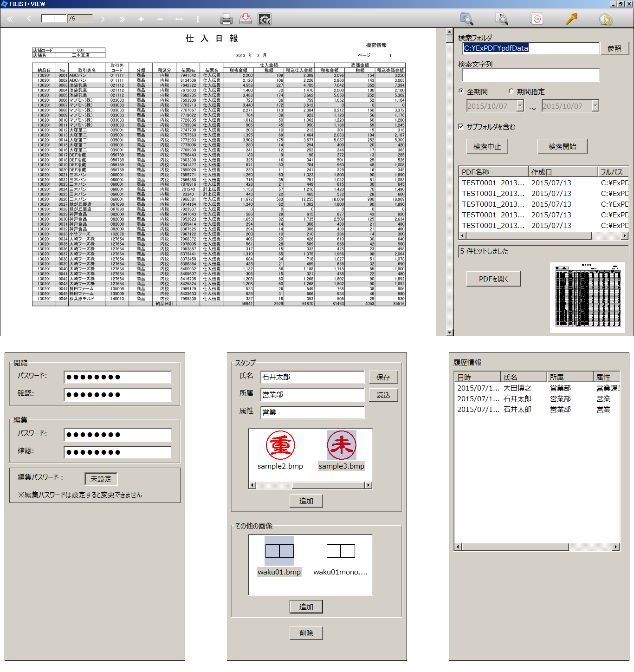Fit page to width icon
The height and width of the screenshot is (672, 634).
tap(179, 19)
